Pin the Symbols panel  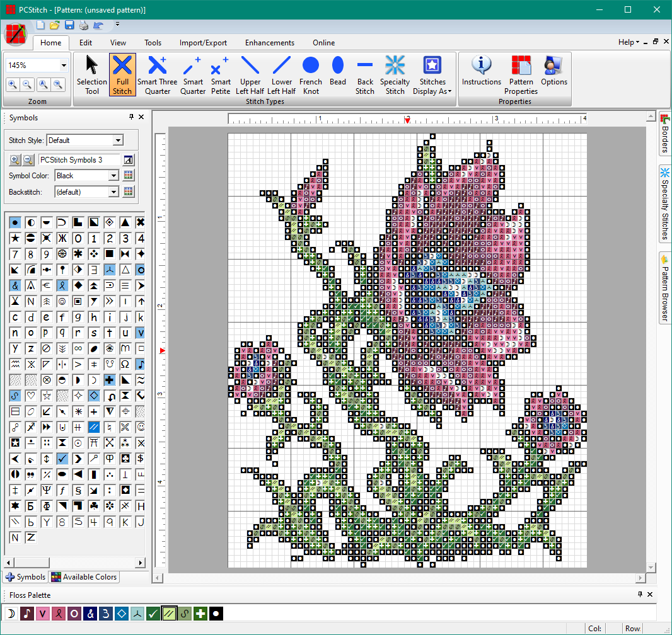(x=132, y=117)
